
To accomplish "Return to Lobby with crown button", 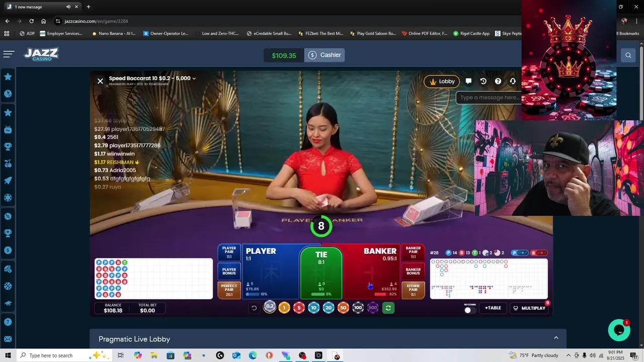I will [442, 81].
